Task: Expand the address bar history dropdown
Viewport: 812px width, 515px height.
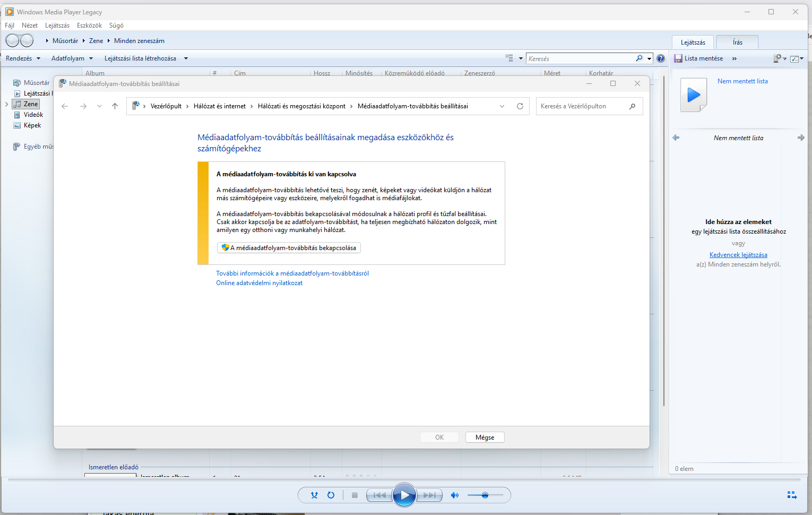Action: pos(502,106)
